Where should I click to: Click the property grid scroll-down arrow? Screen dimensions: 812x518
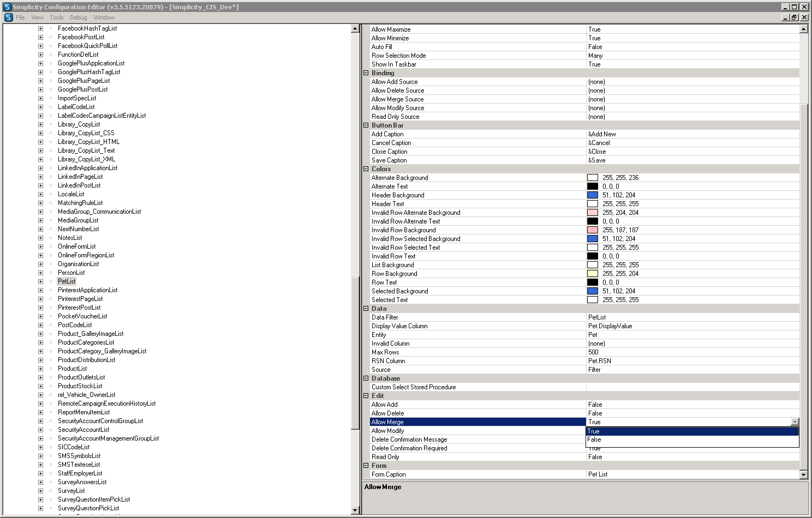point(803,474)
